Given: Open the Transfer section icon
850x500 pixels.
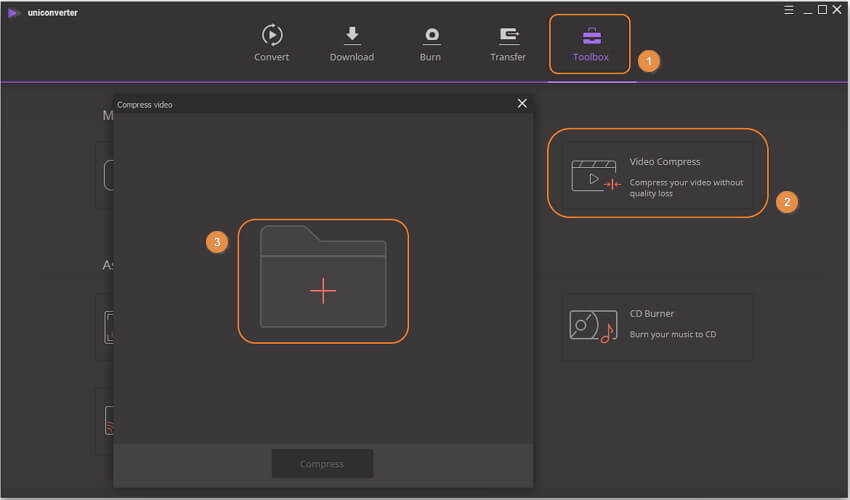Looking at the screenshot, I should [508, 35].
